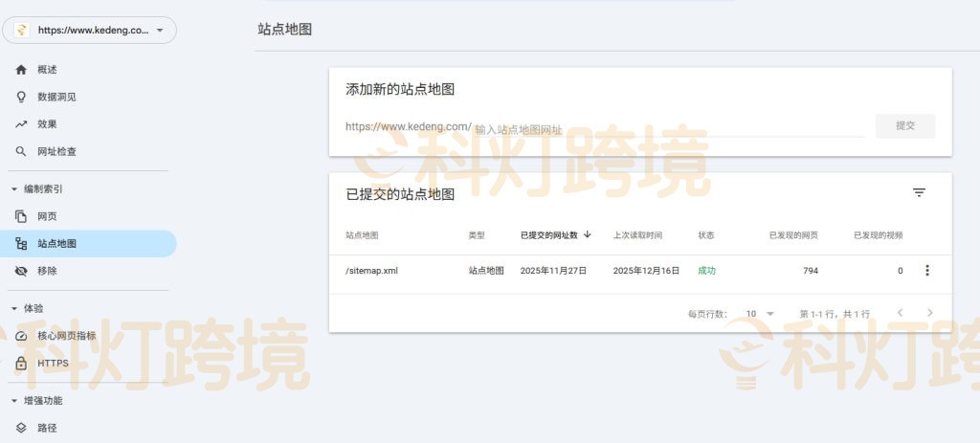Collapse the 增强功能 section
This screenshot has width=980, height=443.
(37, 400)
